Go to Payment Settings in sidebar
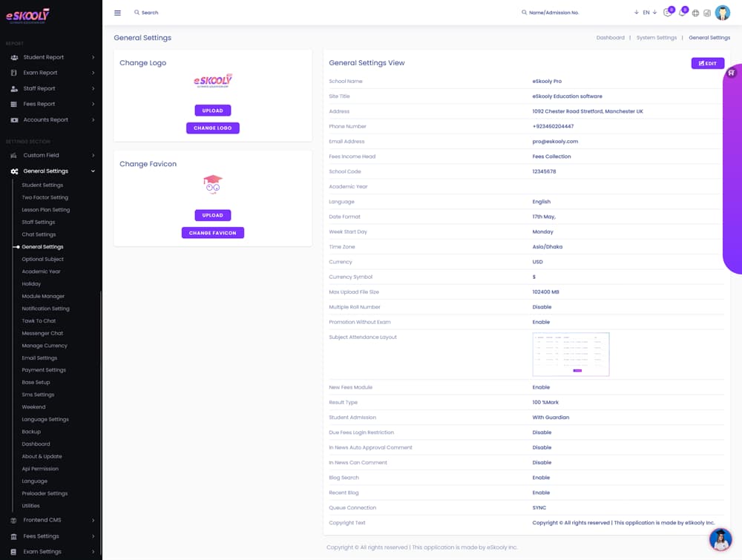 click(44, 369)
